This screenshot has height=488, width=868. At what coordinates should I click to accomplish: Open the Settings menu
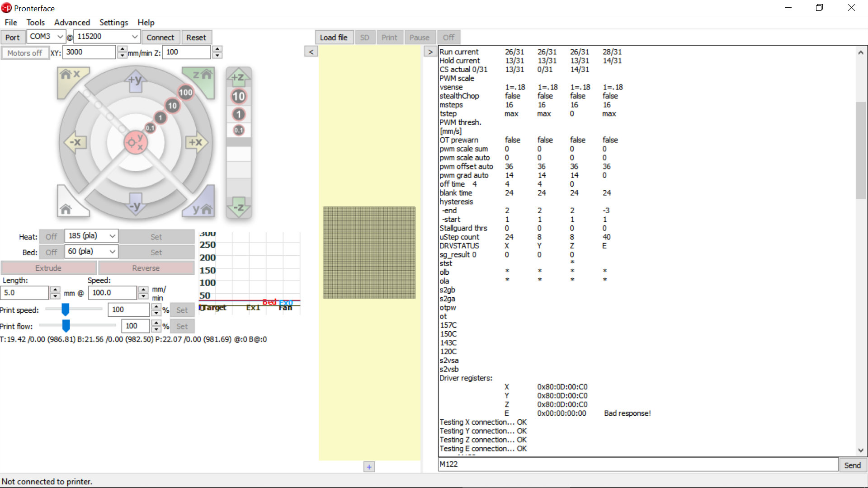point(113,22)
